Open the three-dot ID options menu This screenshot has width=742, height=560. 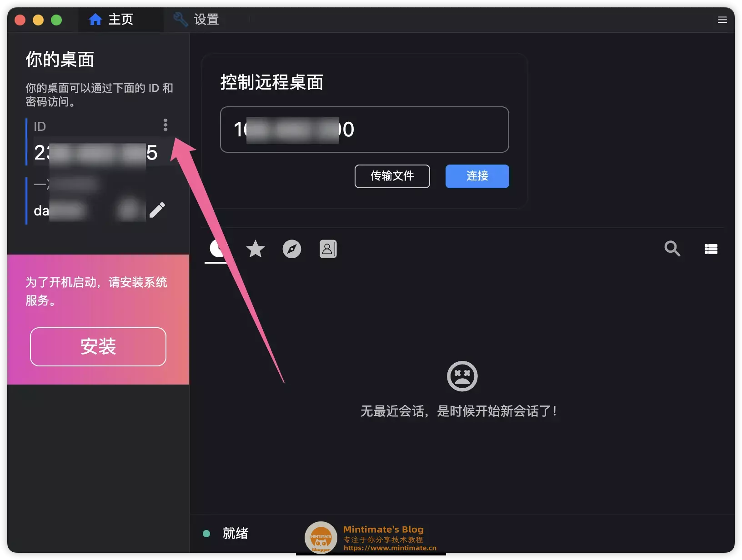(165, 125)
